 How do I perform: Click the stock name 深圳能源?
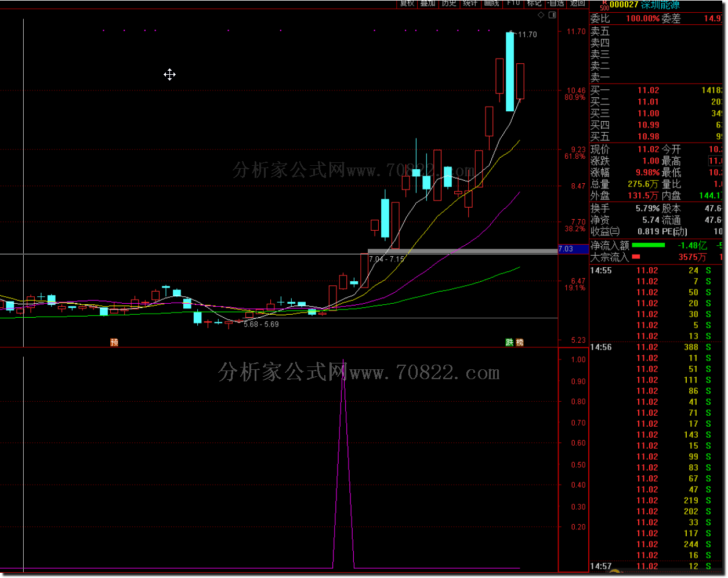[x=660, y=5]
